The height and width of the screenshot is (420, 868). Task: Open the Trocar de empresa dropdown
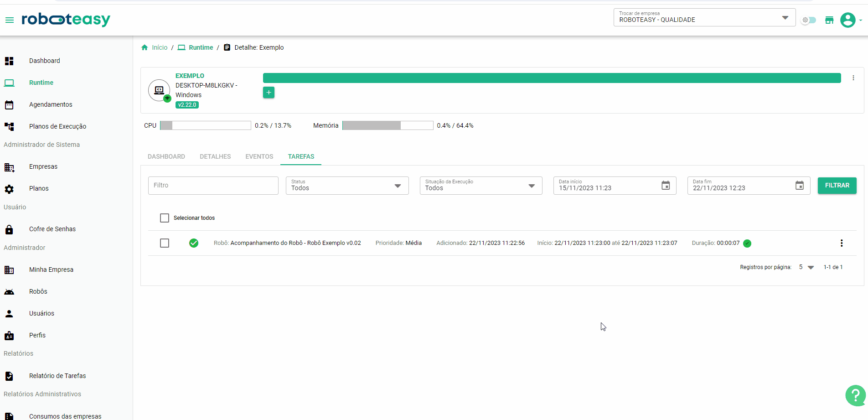[704, 18]
